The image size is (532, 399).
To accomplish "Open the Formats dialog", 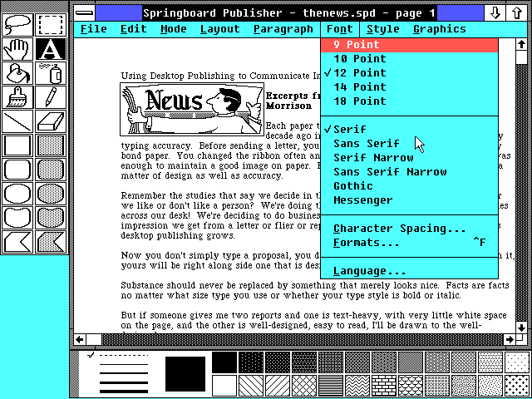I will coord(410,243).
